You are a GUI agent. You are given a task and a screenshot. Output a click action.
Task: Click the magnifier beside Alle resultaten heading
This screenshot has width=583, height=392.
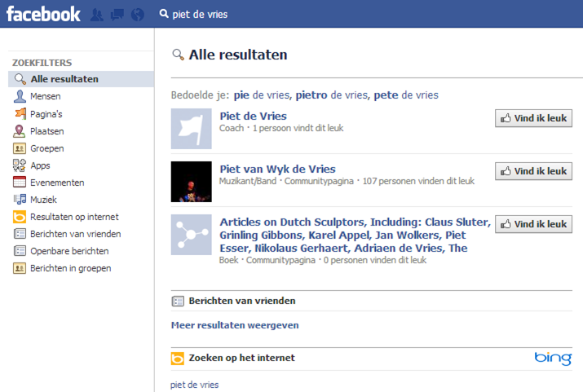[178, 55]
